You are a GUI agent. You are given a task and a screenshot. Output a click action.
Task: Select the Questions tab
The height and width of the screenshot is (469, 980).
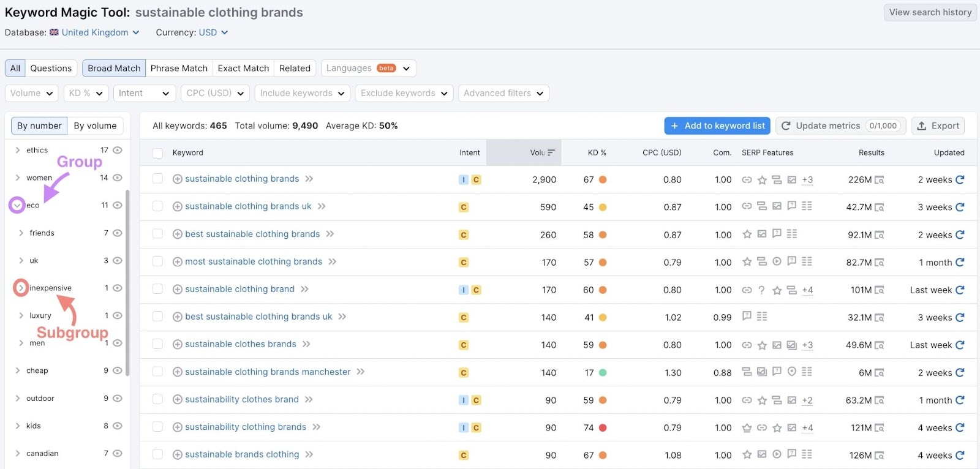click(x=51, y=68)
